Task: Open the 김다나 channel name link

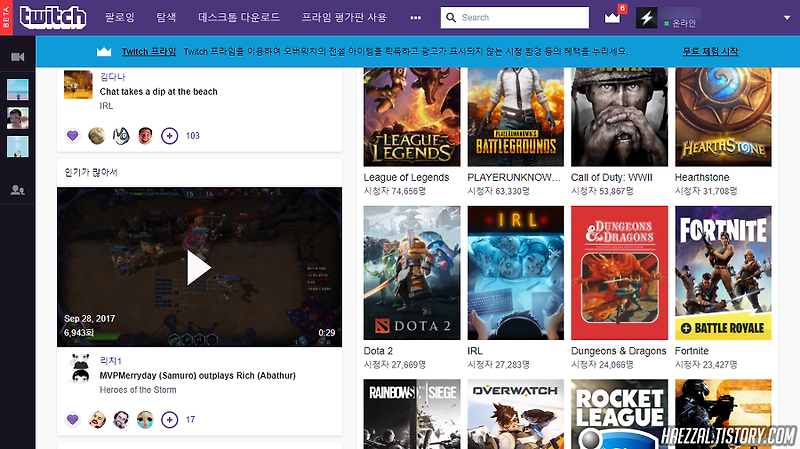Action: 112,77
